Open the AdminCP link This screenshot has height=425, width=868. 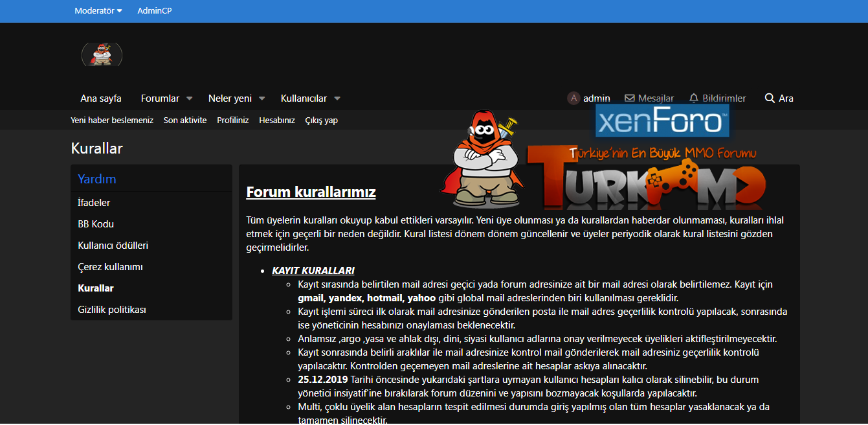point(155,10)
